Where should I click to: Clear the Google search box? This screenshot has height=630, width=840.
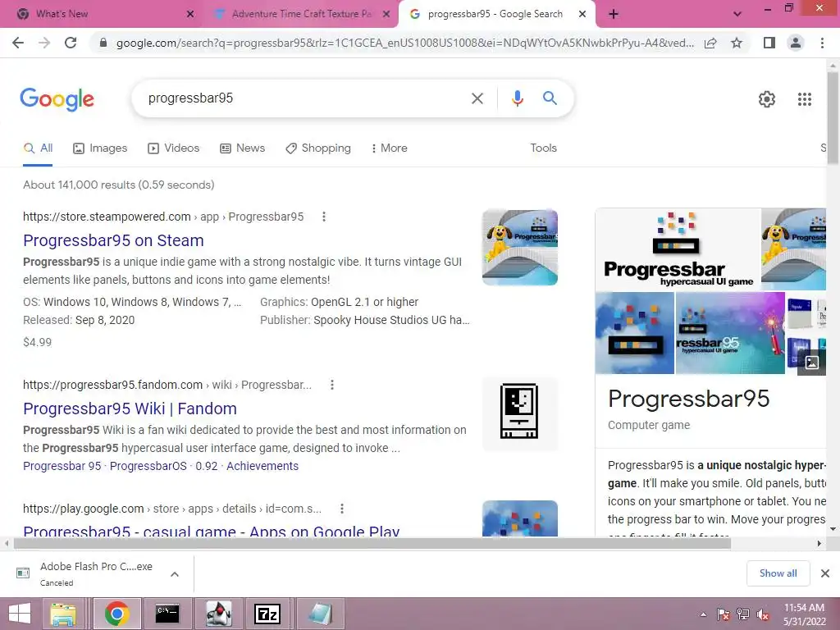coord(477,98)
